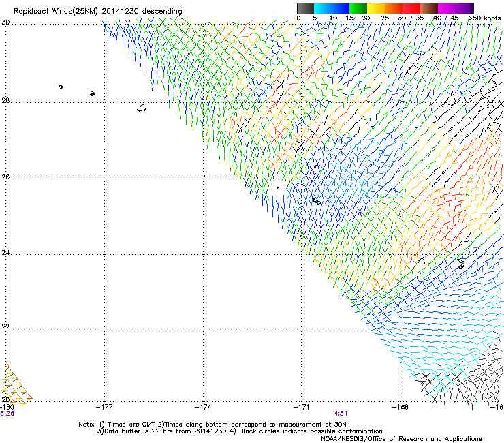This screenshot has height=443, width=504.
Task: Click the magenta 40-45 knots legend segment
Action: [447, 8]
